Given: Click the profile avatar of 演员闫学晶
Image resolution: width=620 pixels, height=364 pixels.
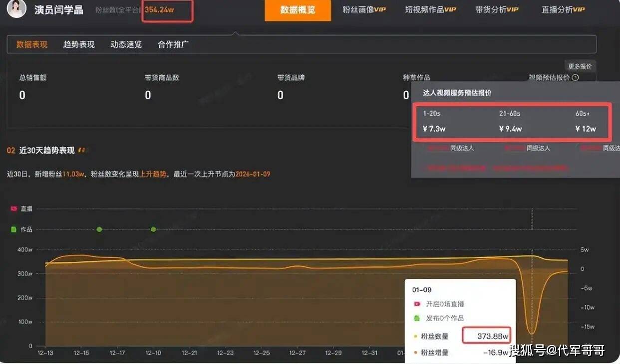Looking at the screenshot, I should [16, 8].
